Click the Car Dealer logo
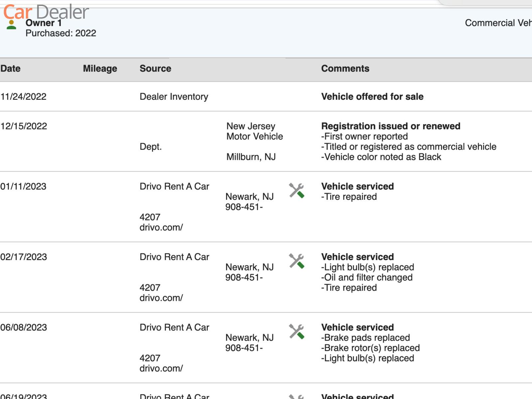 click(46, 12)
